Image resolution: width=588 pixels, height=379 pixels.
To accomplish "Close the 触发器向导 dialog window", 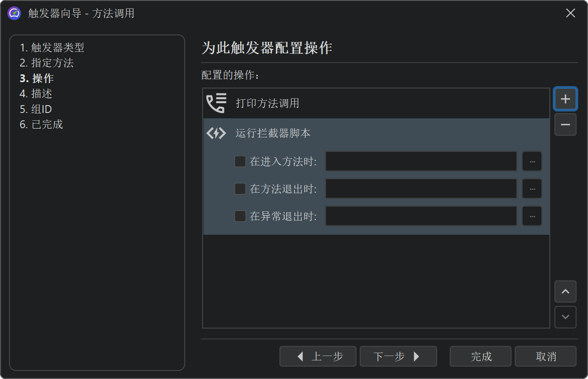I will (570, 13).
